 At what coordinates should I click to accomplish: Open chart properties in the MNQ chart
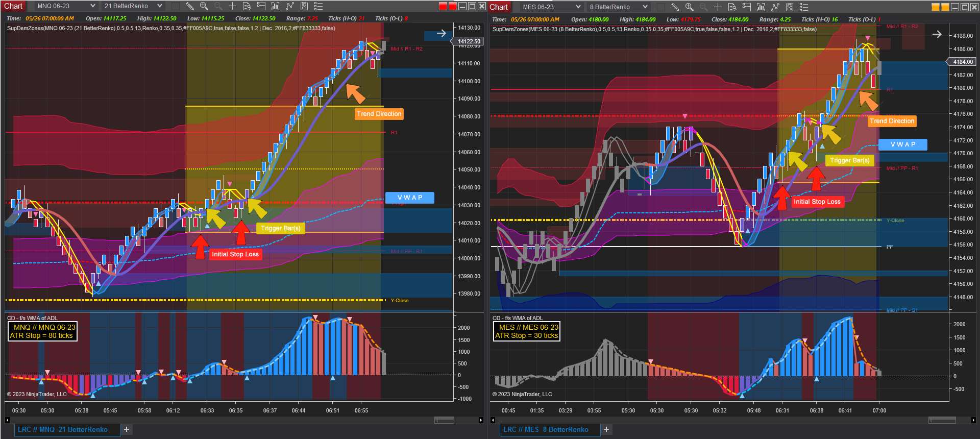tap(318, 6)
